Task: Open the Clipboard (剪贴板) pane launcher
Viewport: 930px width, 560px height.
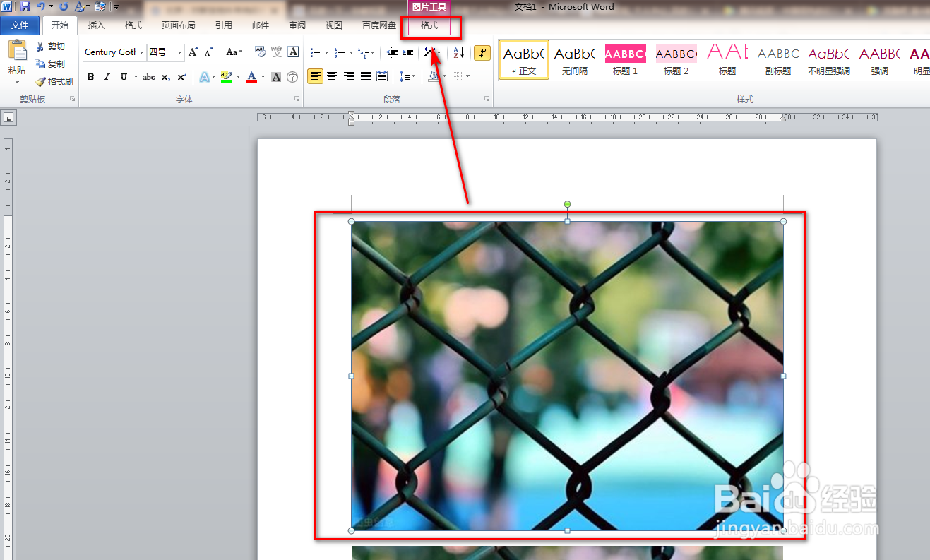Action: pos(73,100)
